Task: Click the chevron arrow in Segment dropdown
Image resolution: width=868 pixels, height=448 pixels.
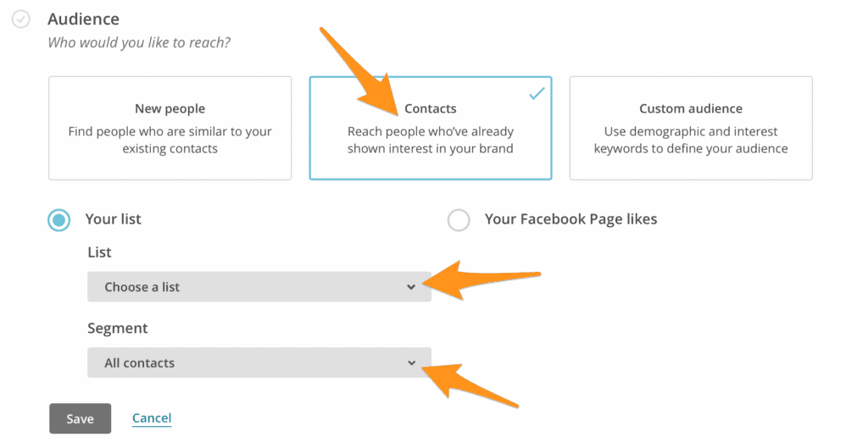Action: click(x=411, y=363)
